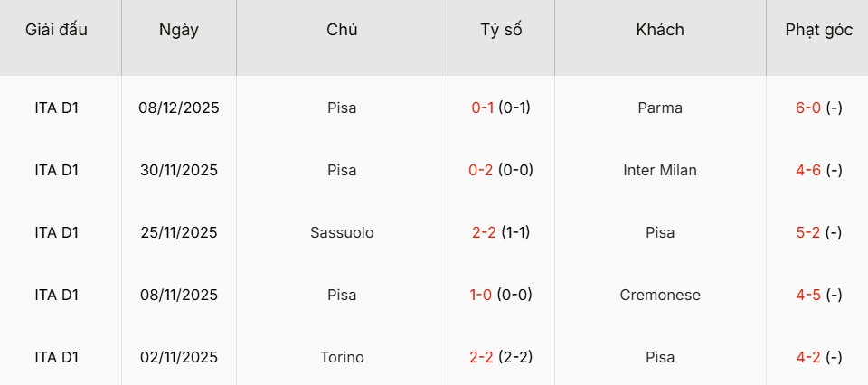The height and width of the screenshot is (385, 868).
Task: Open the 2-2 score for Torino match
Action: (483, 357)
